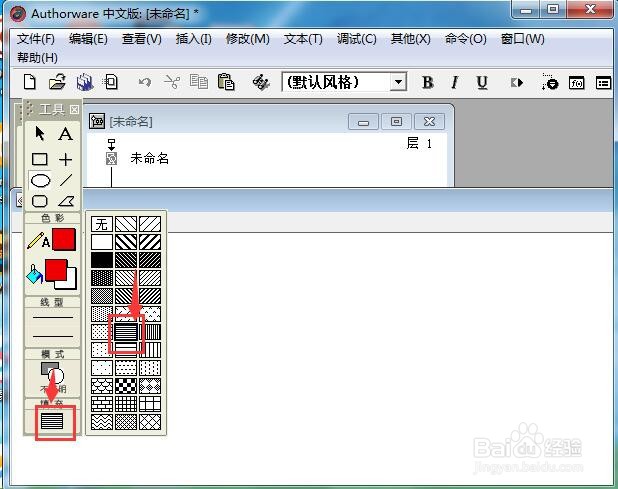Open the mode selector in tool panel
This screenshot has height=489, width=618.
pyautogui.click(x=52, y=377)
